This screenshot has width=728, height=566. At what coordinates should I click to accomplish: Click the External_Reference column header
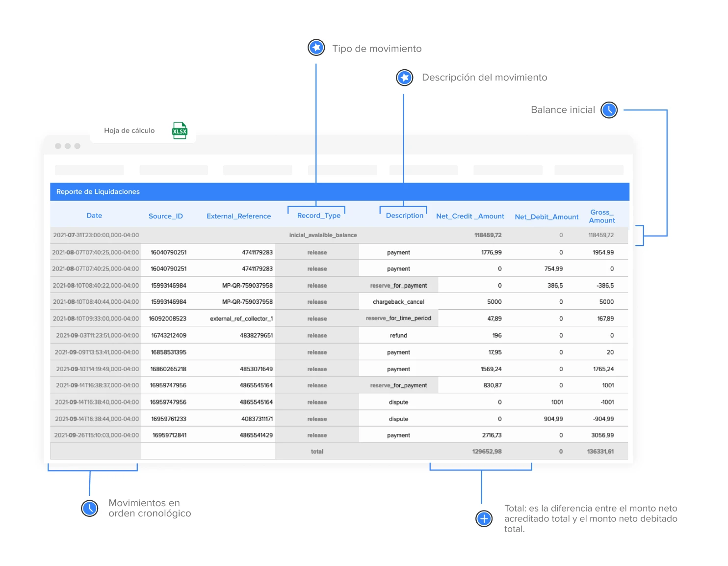(x=239, y=216)
